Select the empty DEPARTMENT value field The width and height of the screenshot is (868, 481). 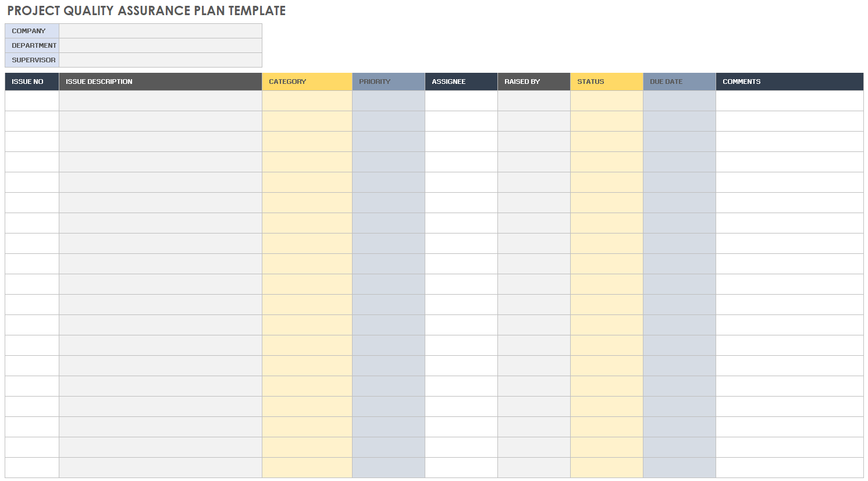click(x=161, y=45)
